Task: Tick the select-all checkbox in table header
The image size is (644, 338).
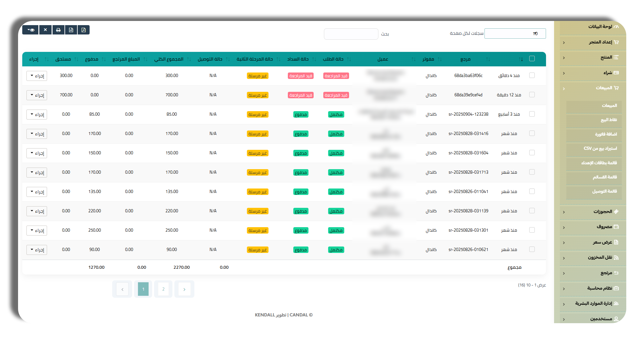Action: click(532, 59)
